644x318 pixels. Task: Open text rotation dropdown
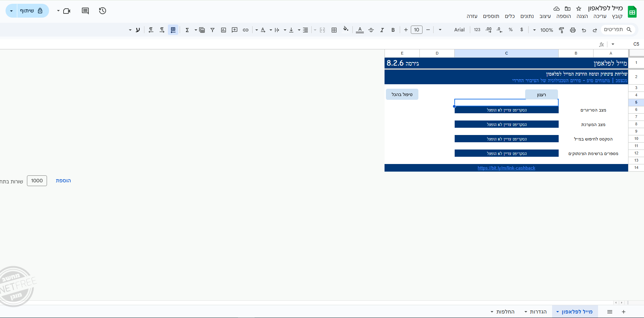pos(261,30)
